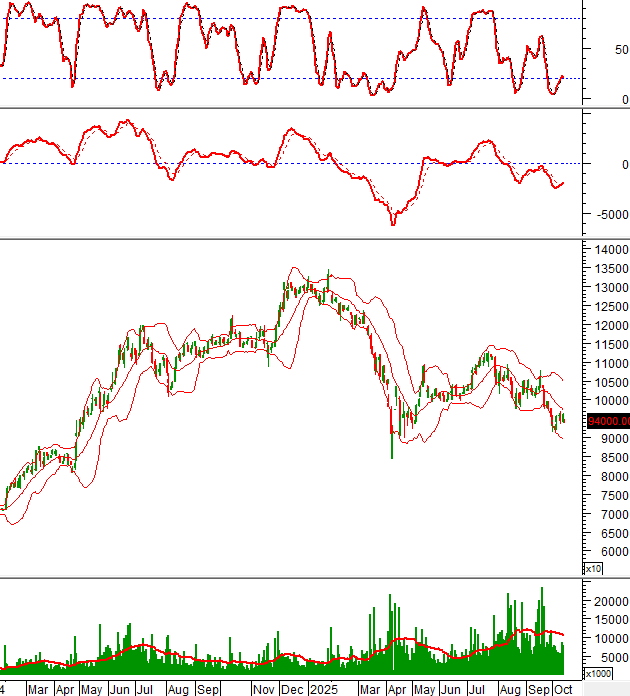The image size is (630, 696).
Task: Click the 15000 volume axis label
Action: [x=609, y=620]
